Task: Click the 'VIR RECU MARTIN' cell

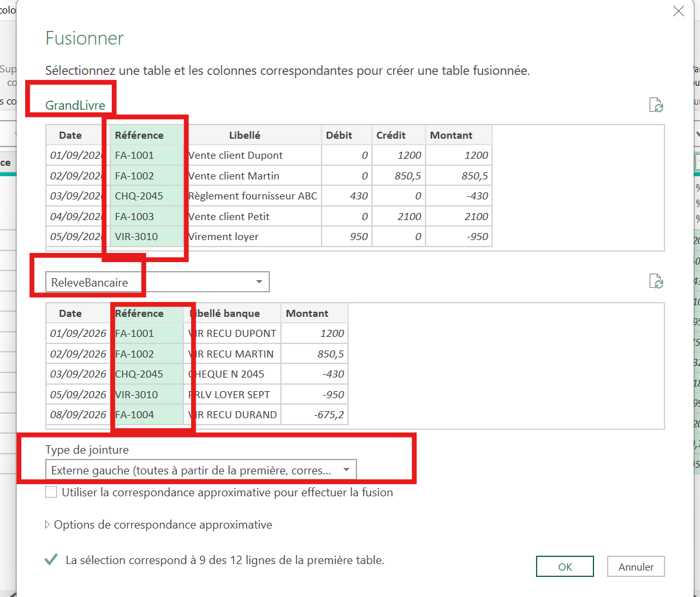Action: pos(232,354)
